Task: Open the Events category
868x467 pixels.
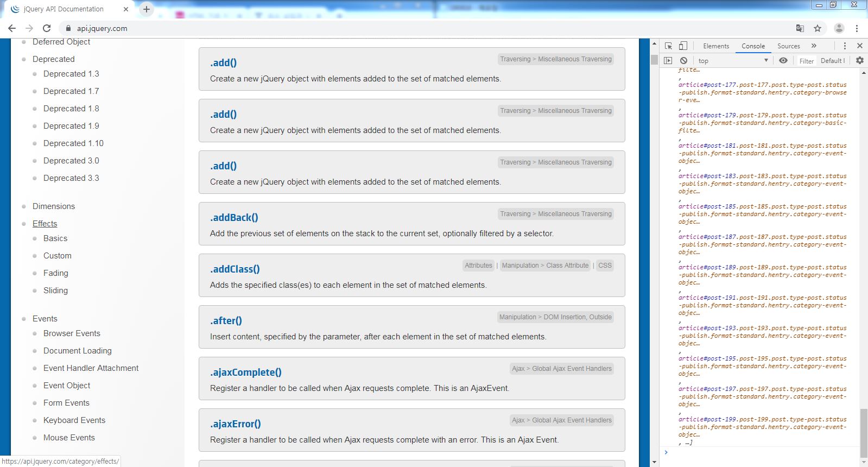Action: [x=45, y=319]
